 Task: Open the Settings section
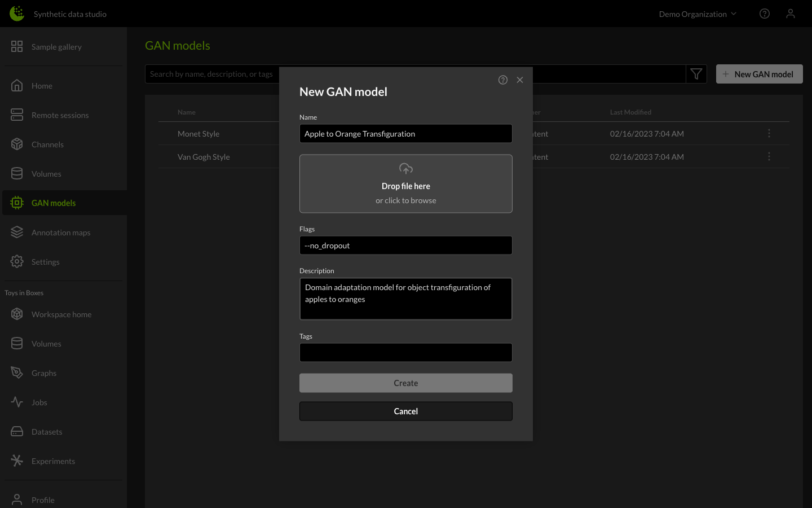pos(16,261)
